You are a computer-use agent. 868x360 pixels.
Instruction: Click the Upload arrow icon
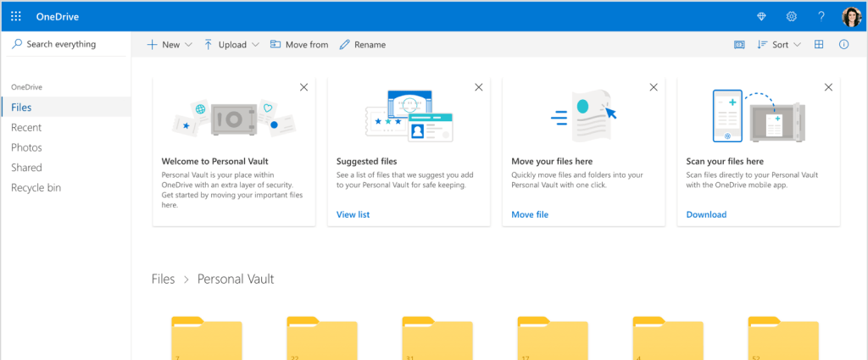point(209,45)
